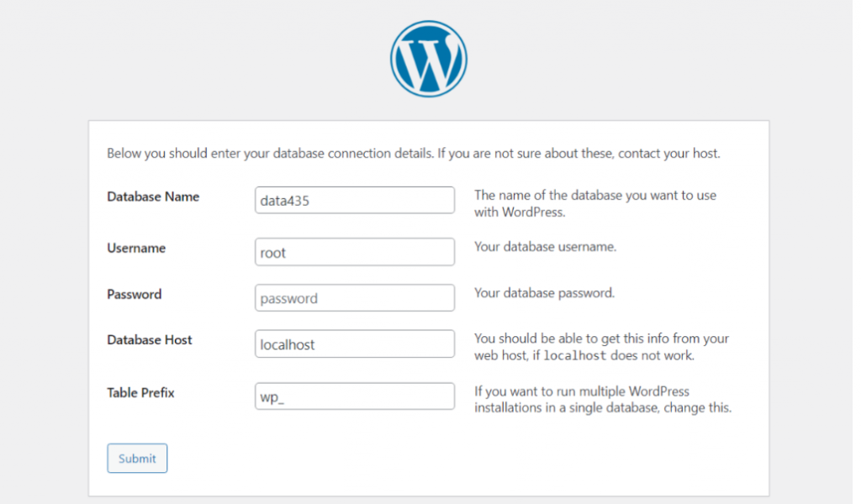Click the Table Prefix label

point(140,393)
